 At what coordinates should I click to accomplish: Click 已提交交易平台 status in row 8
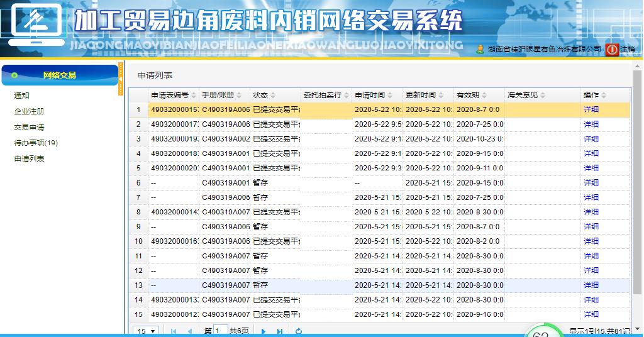[x=277, y=212]
